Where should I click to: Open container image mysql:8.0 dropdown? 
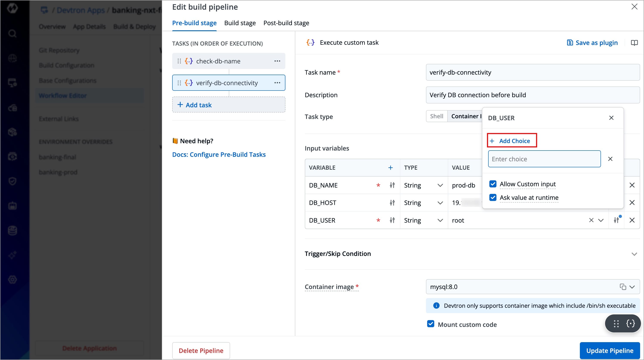click(x=632, y=286)
